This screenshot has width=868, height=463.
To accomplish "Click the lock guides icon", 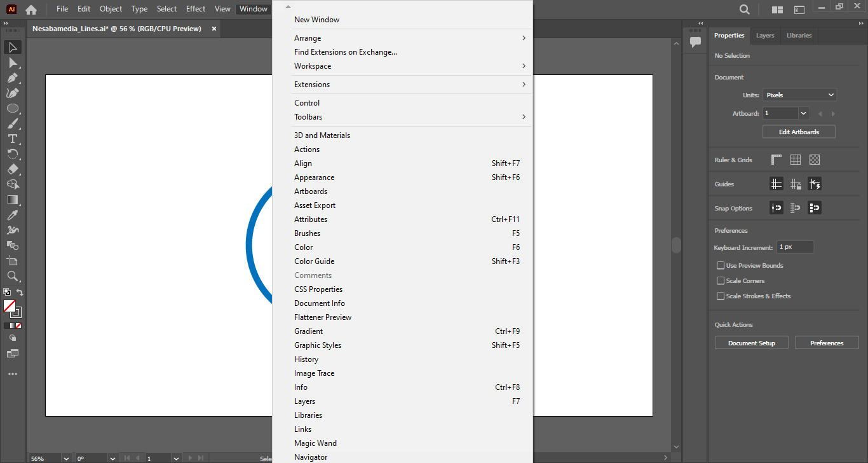I will [796, 184].
